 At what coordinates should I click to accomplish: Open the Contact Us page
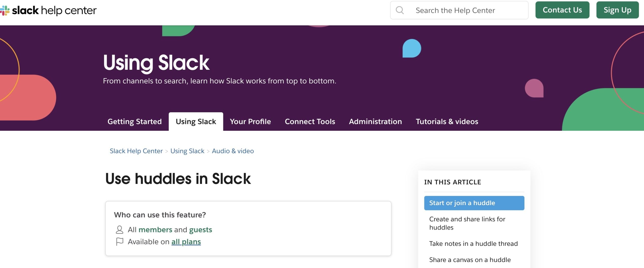click(562, 10)
